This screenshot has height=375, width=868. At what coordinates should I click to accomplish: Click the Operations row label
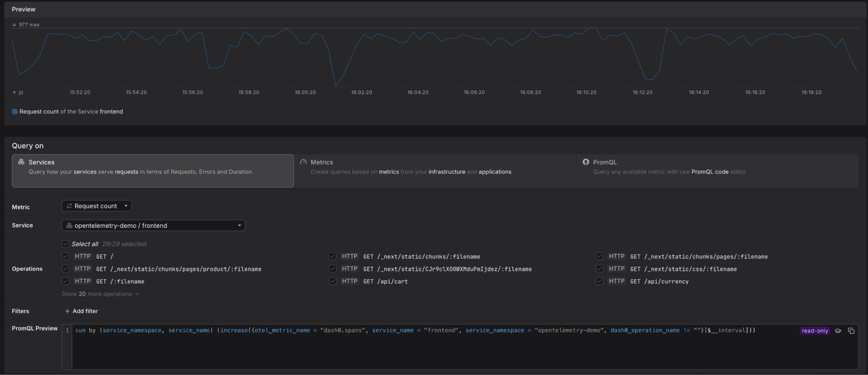click(x=27, y=269)
